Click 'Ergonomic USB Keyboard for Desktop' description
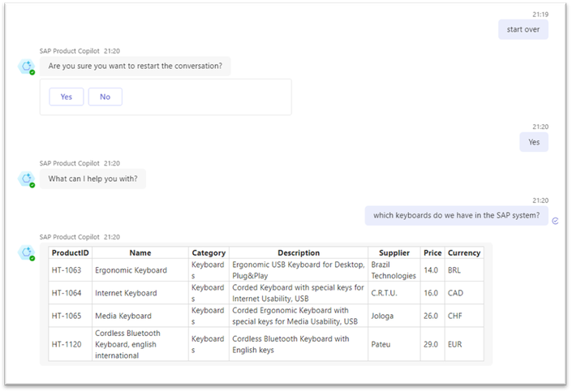 (x=299, y=270)
